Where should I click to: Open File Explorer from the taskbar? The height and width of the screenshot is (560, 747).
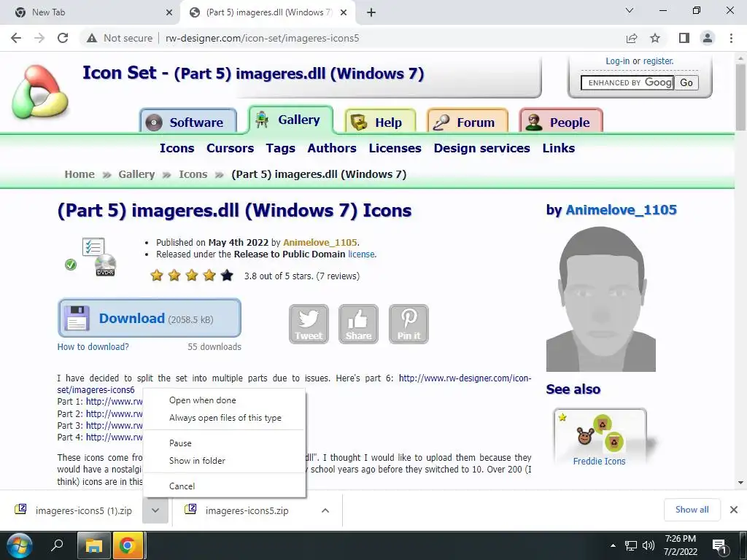point(94,545)
